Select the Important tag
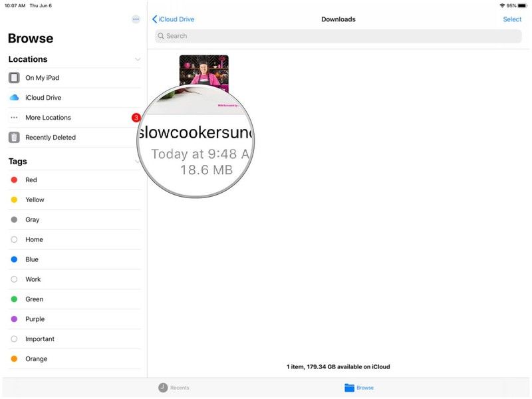 (x=40, y=339)
